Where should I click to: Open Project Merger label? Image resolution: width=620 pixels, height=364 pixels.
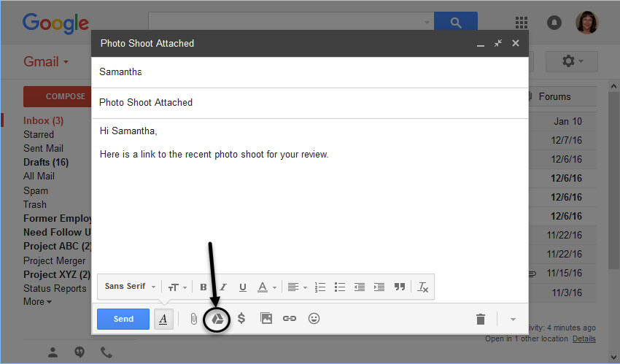pyautogui.click(x=55, y=261)
